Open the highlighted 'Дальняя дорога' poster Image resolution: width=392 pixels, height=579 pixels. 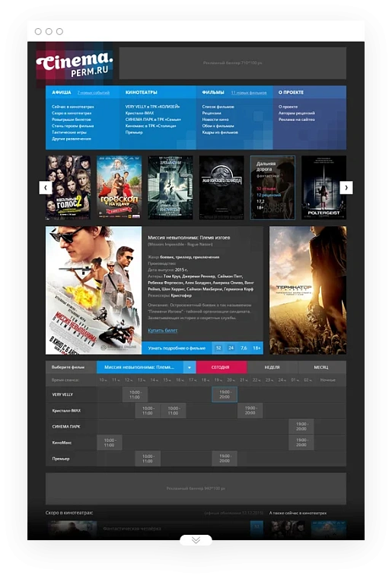coord(273,187)
